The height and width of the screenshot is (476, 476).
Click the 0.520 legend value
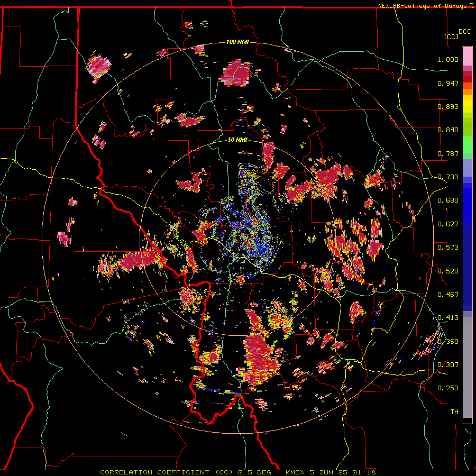448,271
